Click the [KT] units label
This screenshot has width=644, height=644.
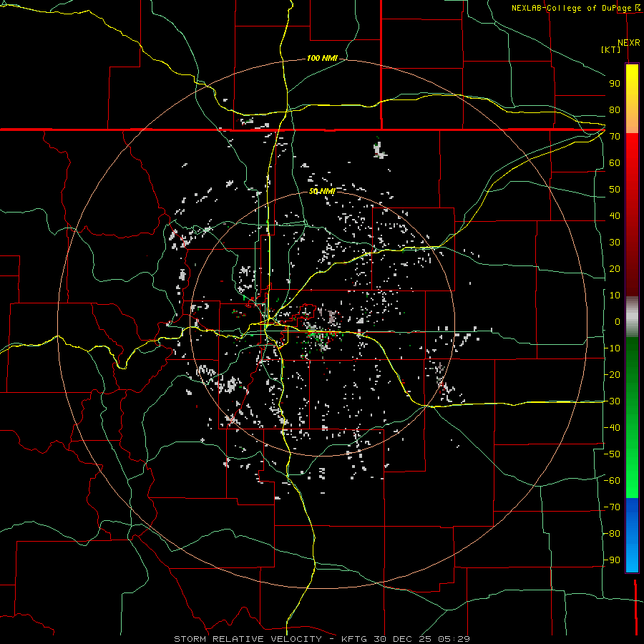[x=611, y=49]
